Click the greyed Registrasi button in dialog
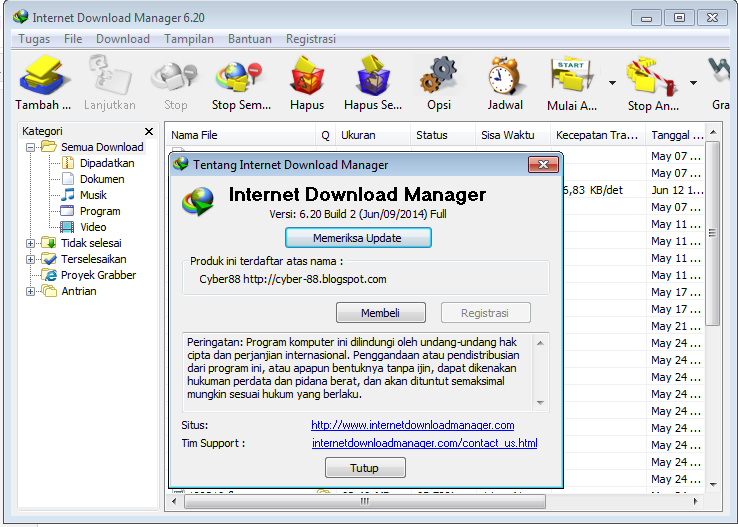Image resolution: width=738 pixels, height=527 pixels. coord(485,313)
